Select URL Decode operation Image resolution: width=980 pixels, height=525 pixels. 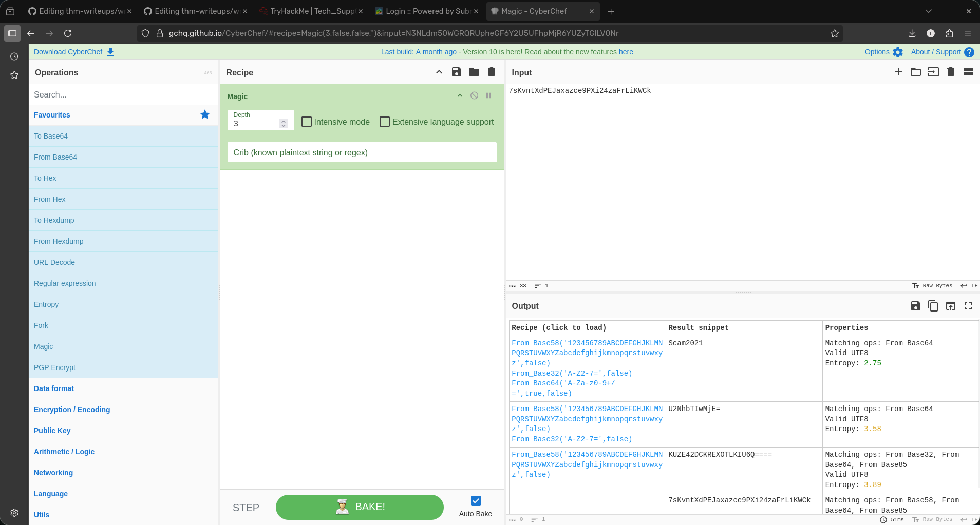123,262
